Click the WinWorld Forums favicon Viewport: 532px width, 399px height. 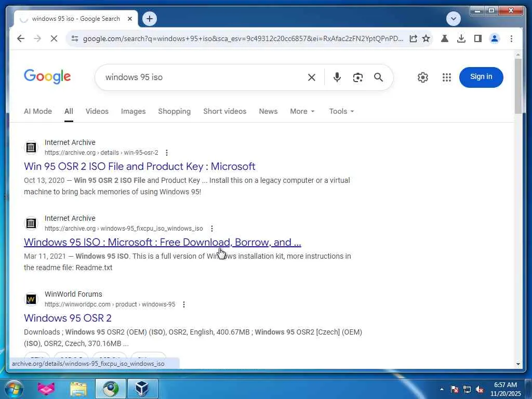click(31, 299)
